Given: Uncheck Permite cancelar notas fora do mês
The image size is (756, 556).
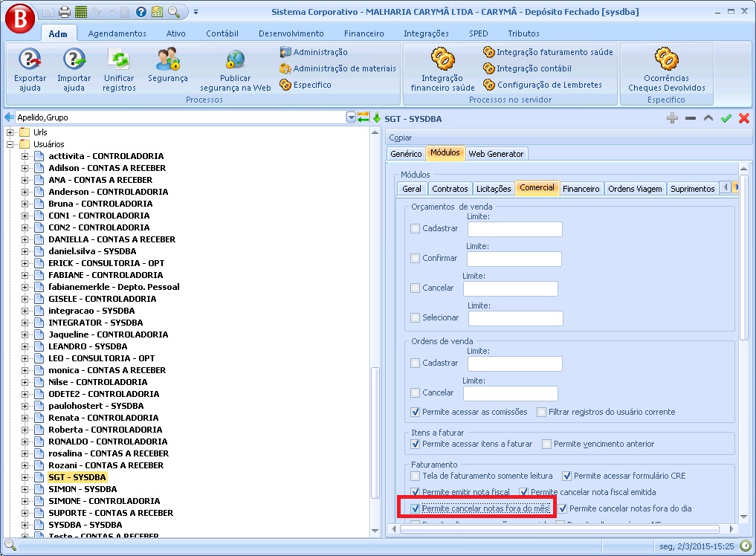Looking at the screenshot, I should click(x=416, y=509).
